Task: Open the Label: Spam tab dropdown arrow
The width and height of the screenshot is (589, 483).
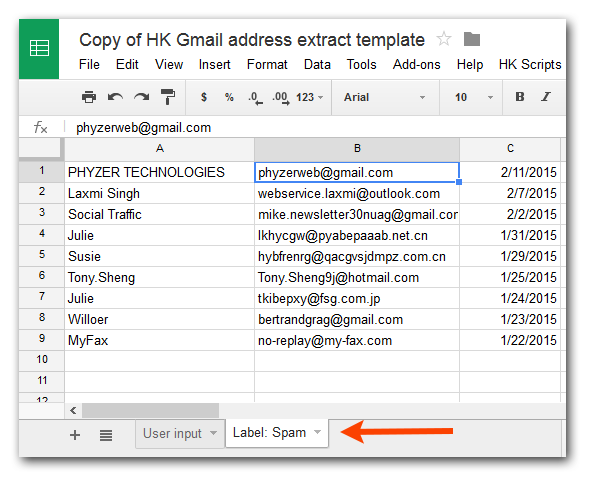Action: (317, 432)
